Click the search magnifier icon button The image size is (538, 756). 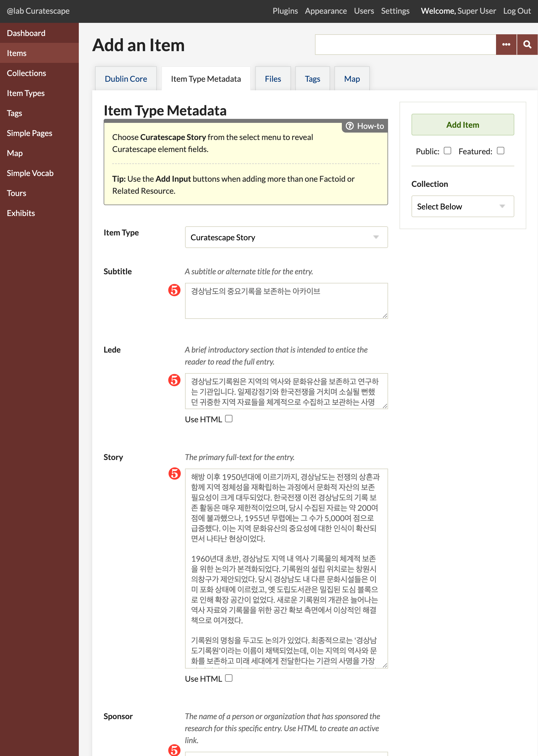click(527, 44)
